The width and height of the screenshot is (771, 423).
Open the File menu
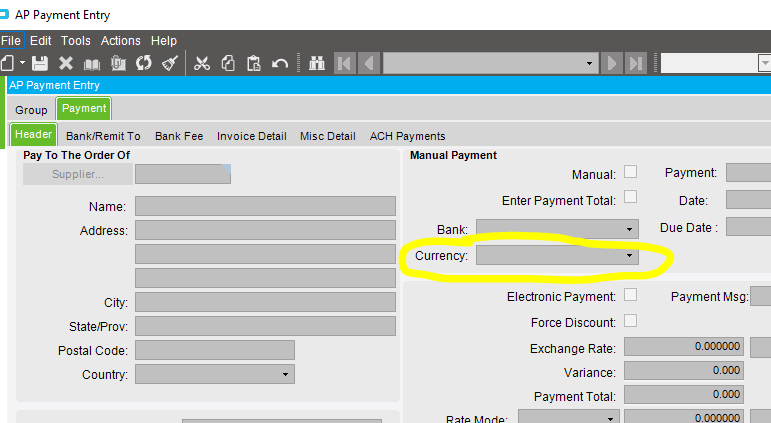coord(11,40)
